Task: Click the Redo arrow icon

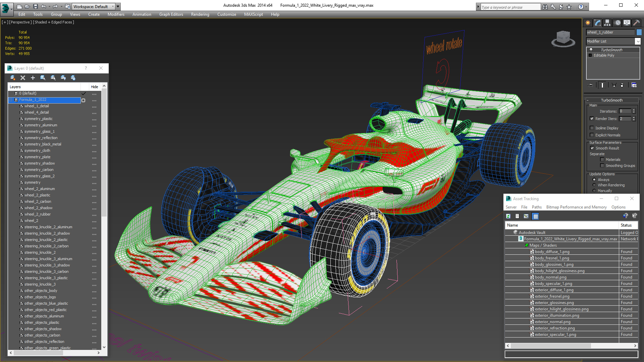Action: (x=55, y=6)
